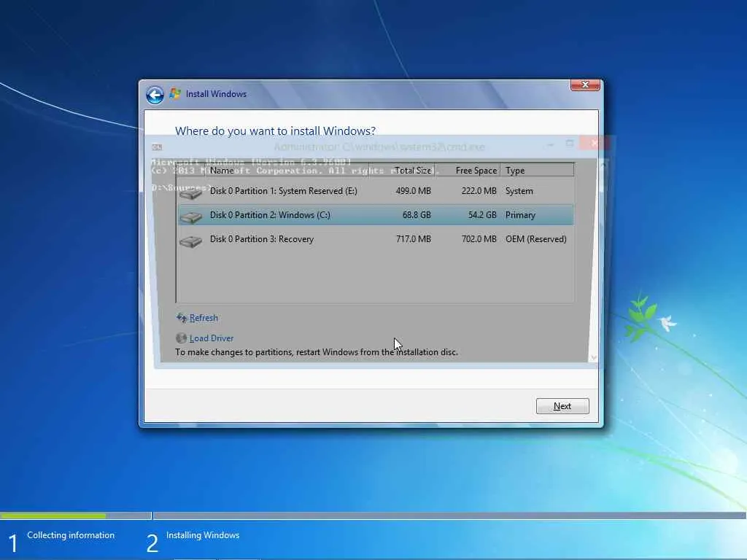Click the cmd window scrollbar down arrow
Screen dimensions: 747x560
coord(594,357)
